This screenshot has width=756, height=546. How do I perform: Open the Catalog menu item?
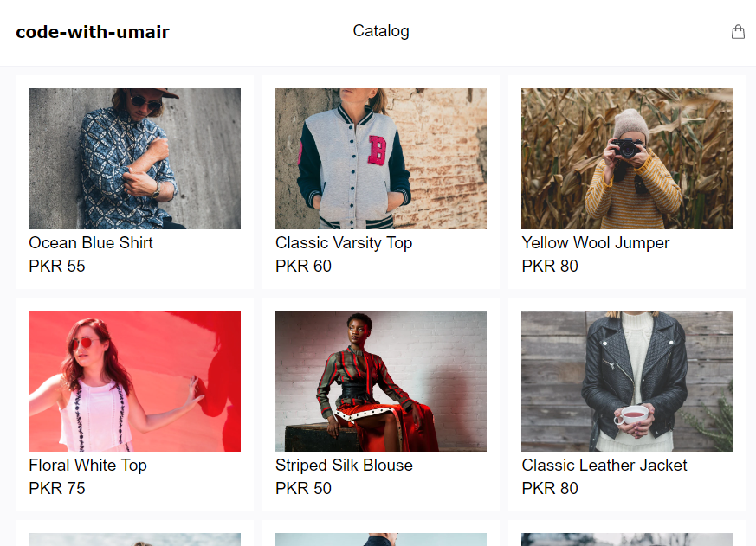tap(381, 31)
